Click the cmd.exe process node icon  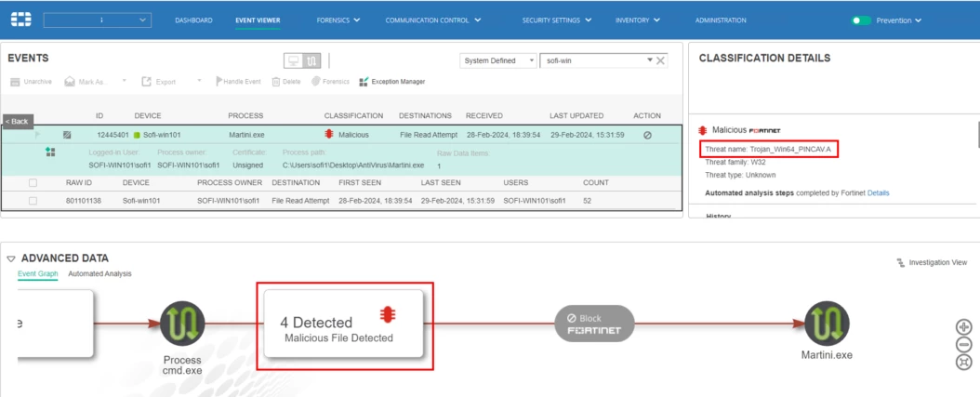[x=182, y=324]
